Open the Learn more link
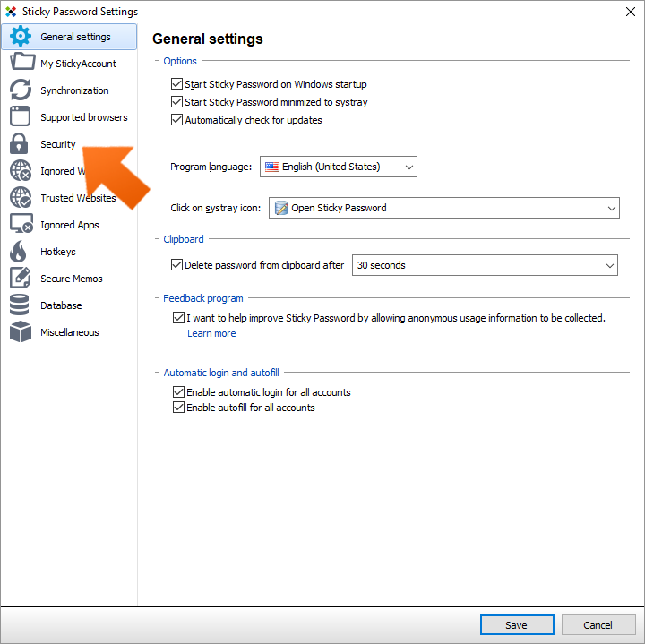 211,333
